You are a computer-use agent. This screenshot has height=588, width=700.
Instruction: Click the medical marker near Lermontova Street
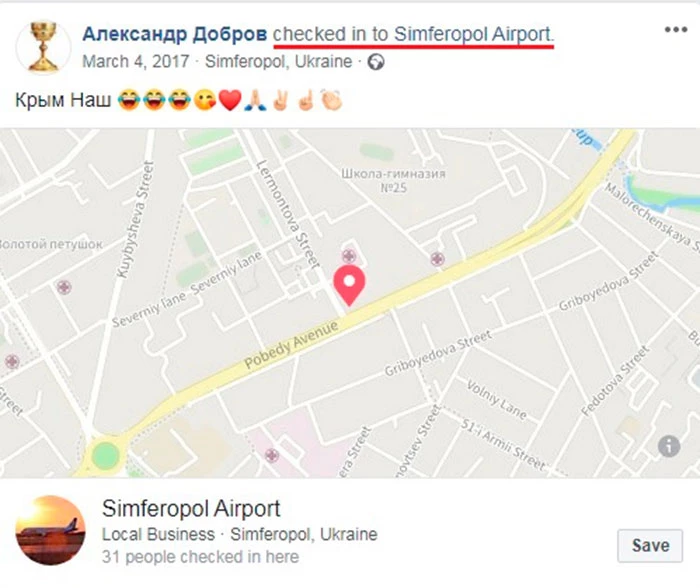[x=349, y=256]
